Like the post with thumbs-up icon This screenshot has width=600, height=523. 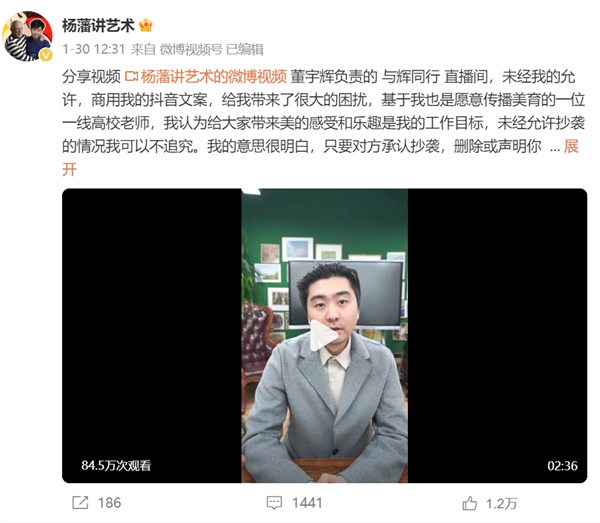[470, 503]
